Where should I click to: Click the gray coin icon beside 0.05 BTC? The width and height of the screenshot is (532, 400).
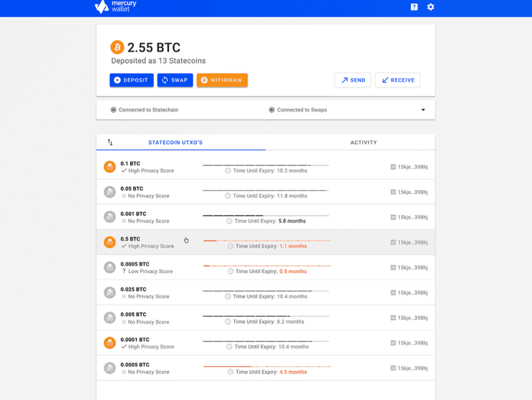[109, 192]
